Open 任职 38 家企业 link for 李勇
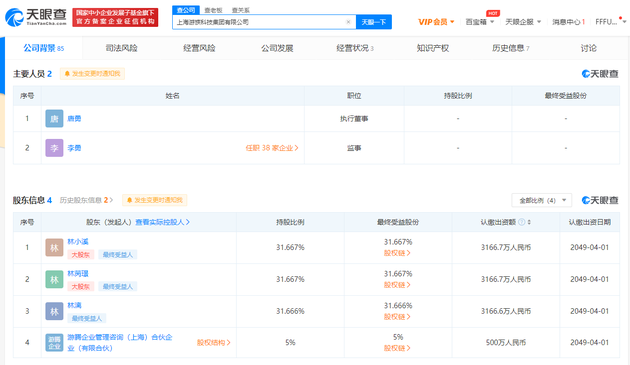The width and height of the screenshot is (630, 365). tap(272, 148)
